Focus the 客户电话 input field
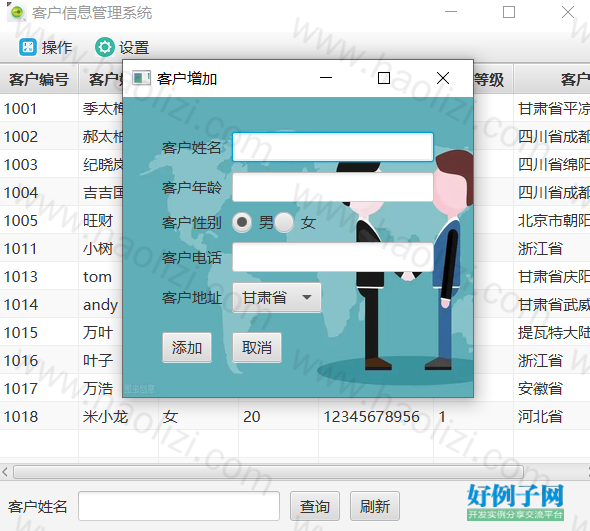 tap(333, 257)
